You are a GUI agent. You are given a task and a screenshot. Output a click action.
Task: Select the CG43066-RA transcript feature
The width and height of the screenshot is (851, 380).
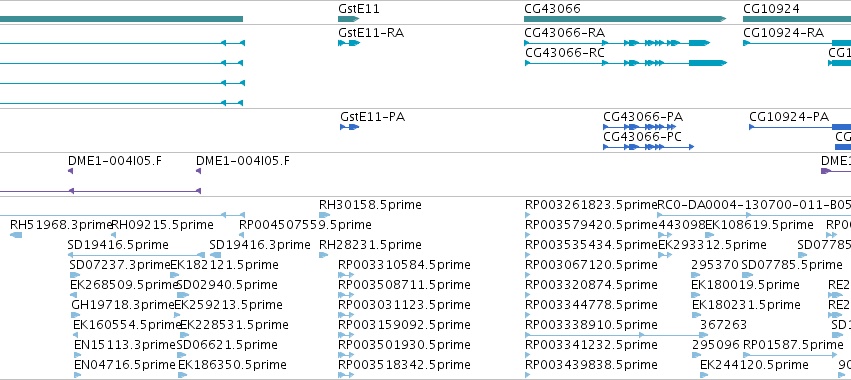pos(617,43)
